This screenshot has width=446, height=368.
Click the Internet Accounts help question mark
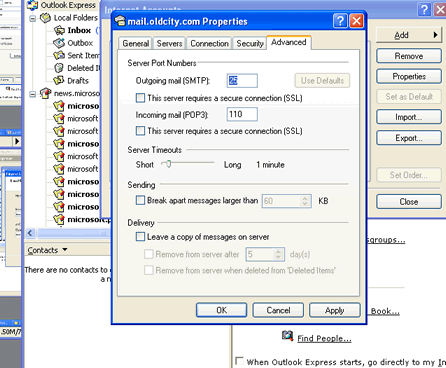(x=424, y=10)
